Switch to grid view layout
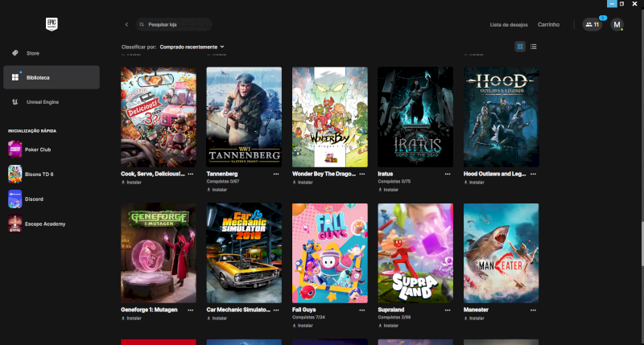Image resolution: width=644 pixels, height=345 pixels. [520, 47]
